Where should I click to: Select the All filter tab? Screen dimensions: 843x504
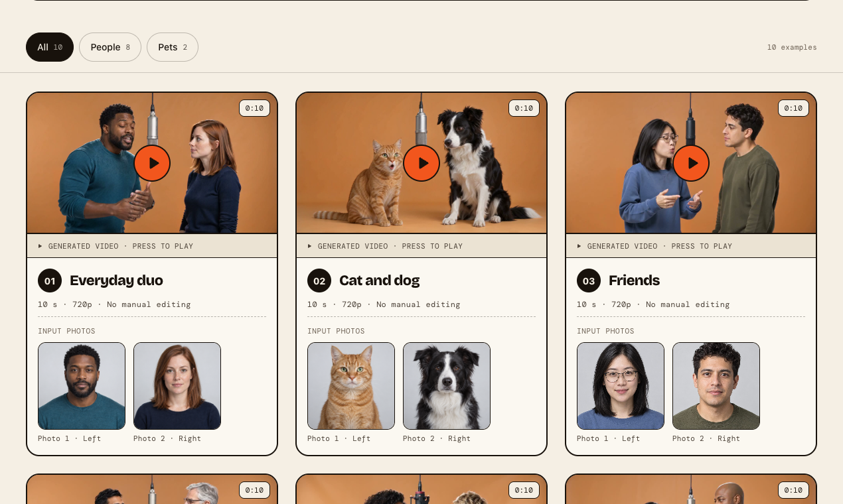(x=50, y=47)
